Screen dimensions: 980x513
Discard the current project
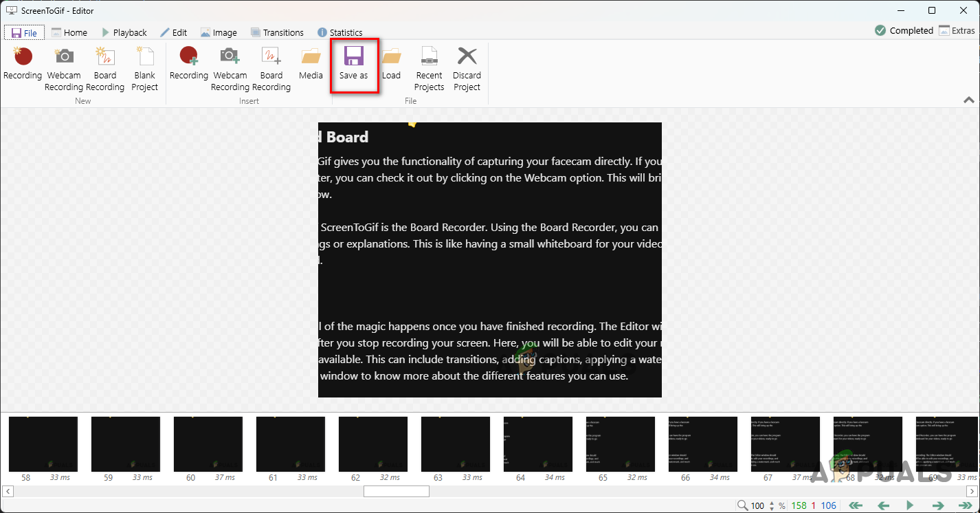coord(467,69)
